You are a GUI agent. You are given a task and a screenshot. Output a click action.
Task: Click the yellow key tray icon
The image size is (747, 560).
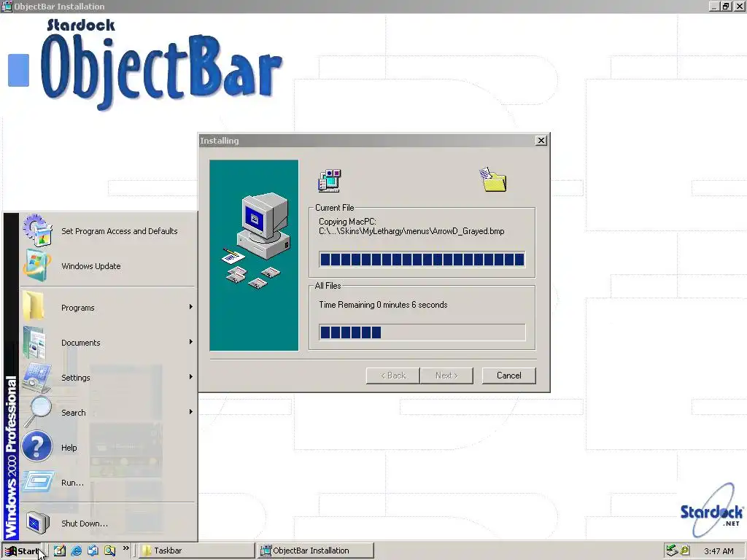[x=684, y=551]
